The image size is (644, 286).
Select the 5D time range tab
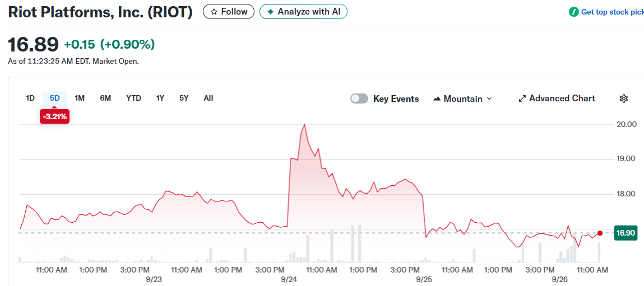click(x=54, y=98)
